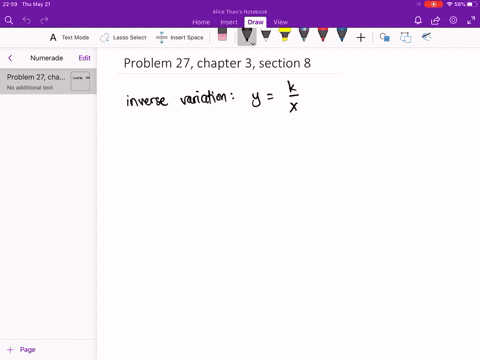Undo the last stroke
This screenshot has height=360, width=480.
click(x=27, y=20)
